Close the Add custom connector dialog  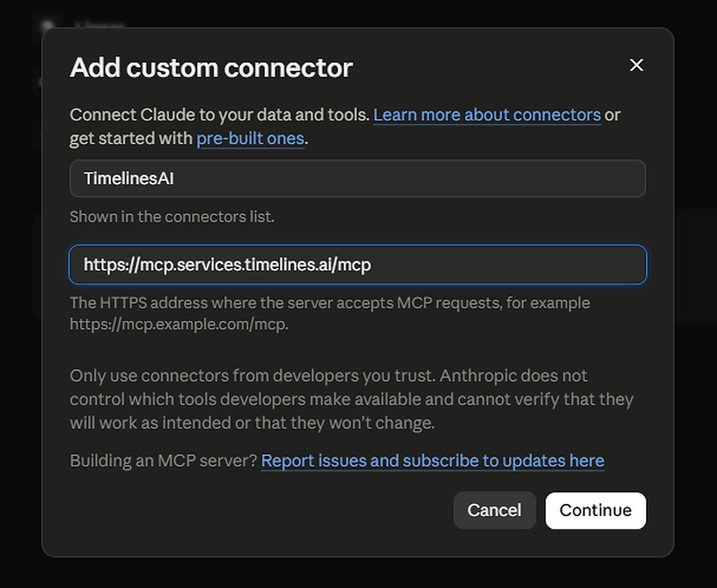pos(636,65)
